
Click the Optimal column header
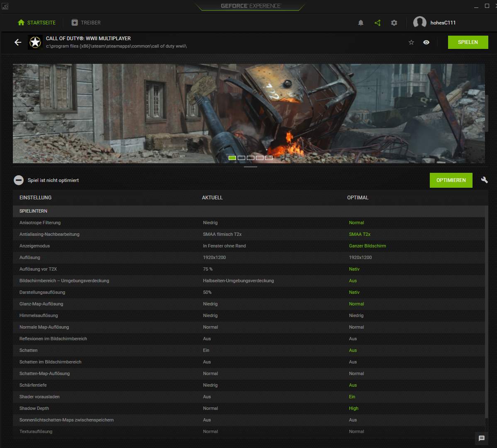[358, 198]
